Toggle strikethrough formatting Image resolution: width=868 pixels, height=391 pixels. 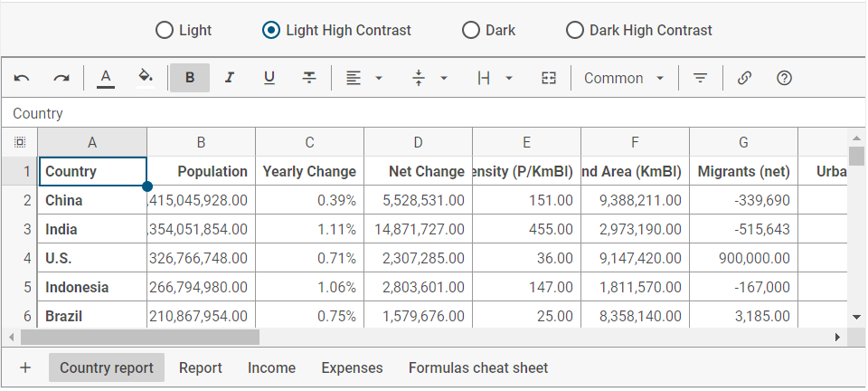pyautogui.click(x=309, y=78)
